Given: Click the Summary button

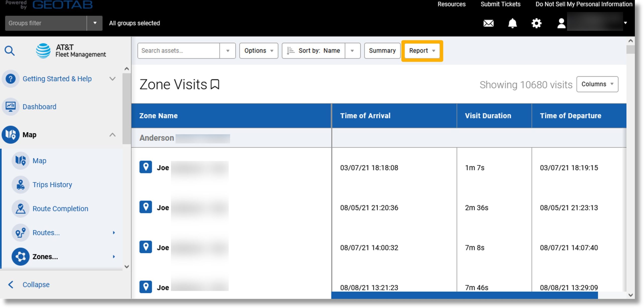Looking at the screenshot, I should (382, 51).
